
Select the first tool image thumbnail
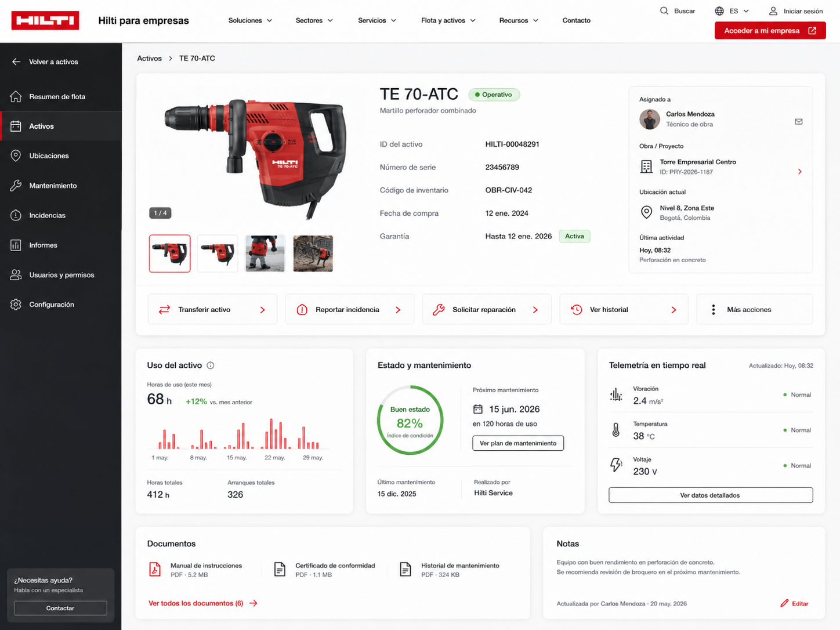pyautogui.click(x=169, y=254)
